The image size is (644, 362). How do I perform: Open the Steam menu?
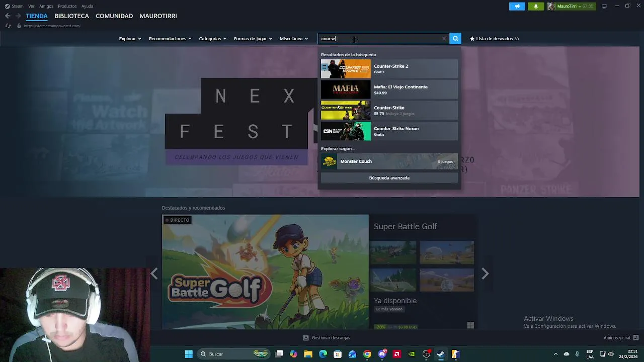[x=14, y=6]
